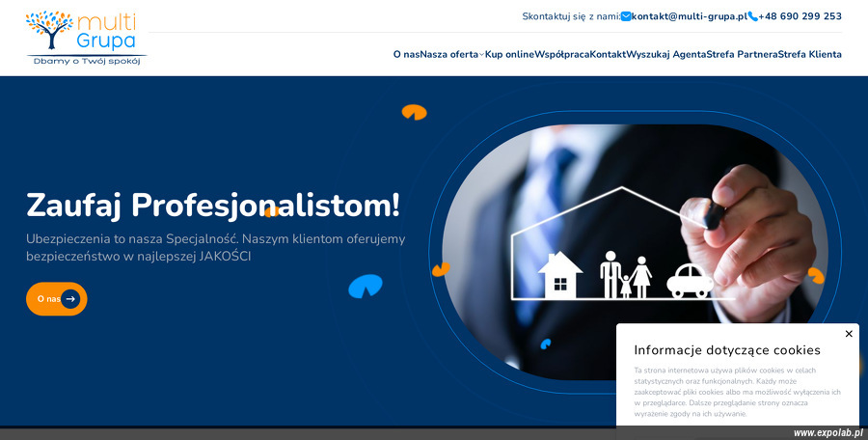This screenshot has width=868, height=440.
Task: Click the Multi Grupa tree logo
Action: 87,38
